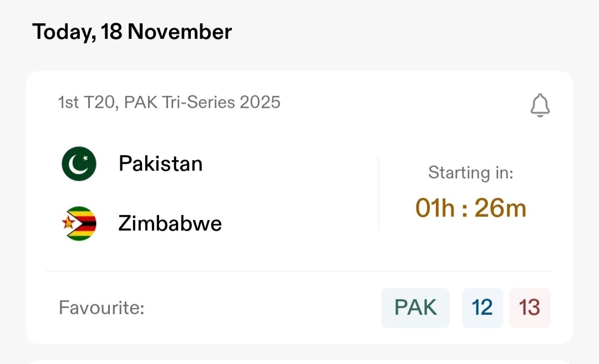Image resolution: width=599 pixels, height=364 pixels.
Task: Click the "Favourite:" label
Action: [101, 307]
